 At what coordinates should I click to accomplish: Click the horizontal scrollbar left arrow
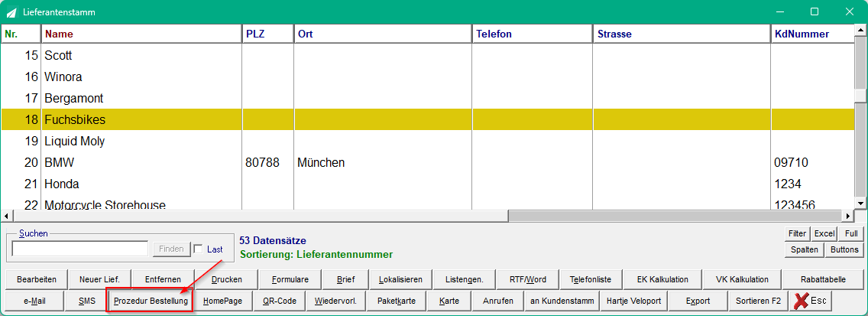(6, 216)
